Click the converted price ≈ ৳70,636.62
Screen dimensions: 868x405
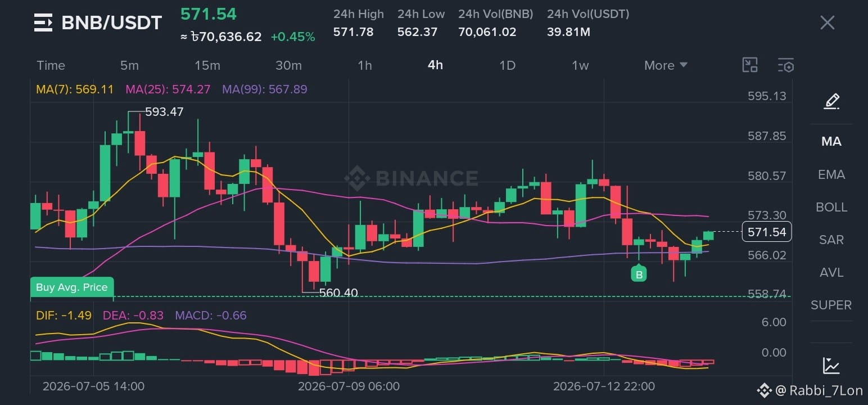coord(221,37)
